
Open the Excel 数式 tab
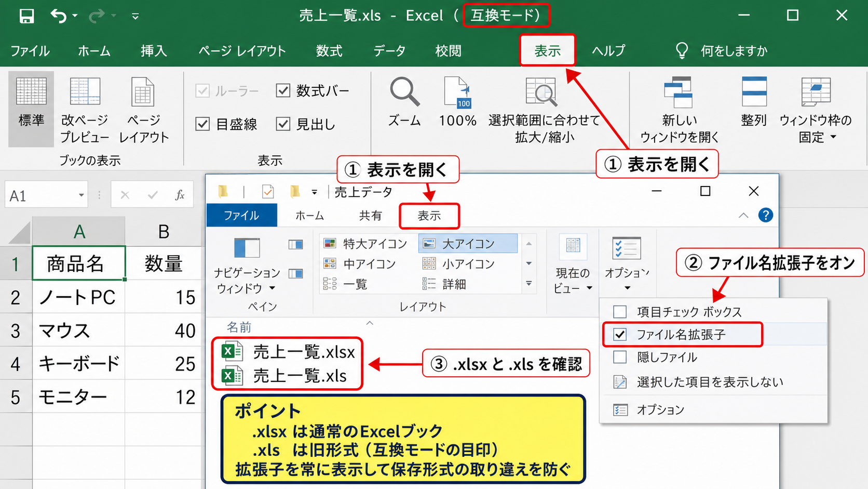pyautogui.click(x=329, y=51)
